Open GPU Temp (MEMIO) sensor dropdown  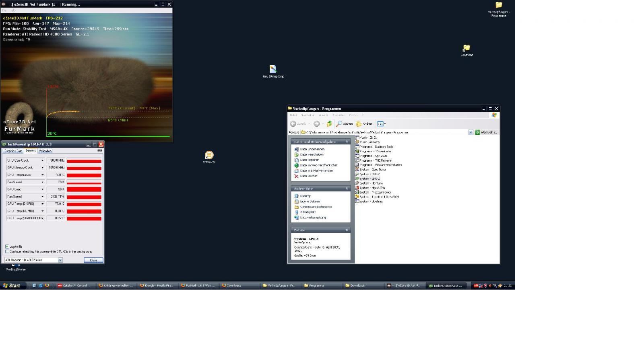pos(42,211)
